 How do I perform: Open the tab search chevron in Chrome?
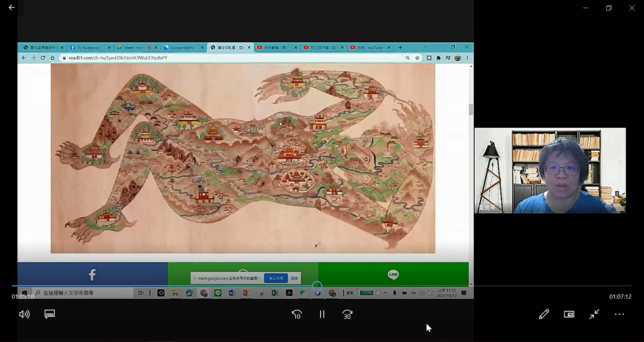(426, 47)
